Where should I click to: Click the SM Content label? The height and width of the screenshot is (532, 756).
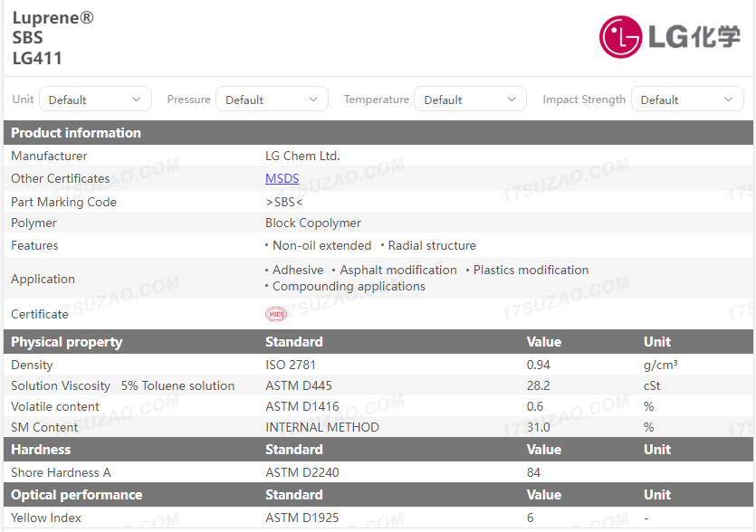coord(44,427)
